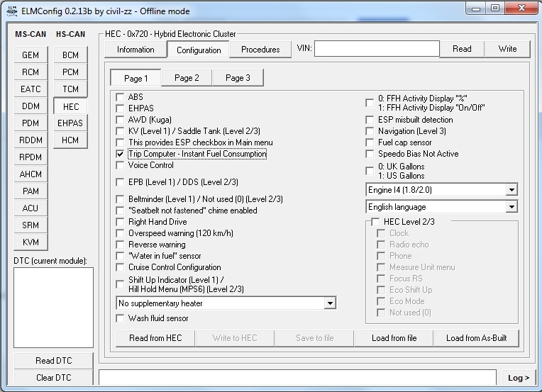Expand the English language dropdown
Screen dimensions: 542x392
pyautogui.click(x=511, y=207)
